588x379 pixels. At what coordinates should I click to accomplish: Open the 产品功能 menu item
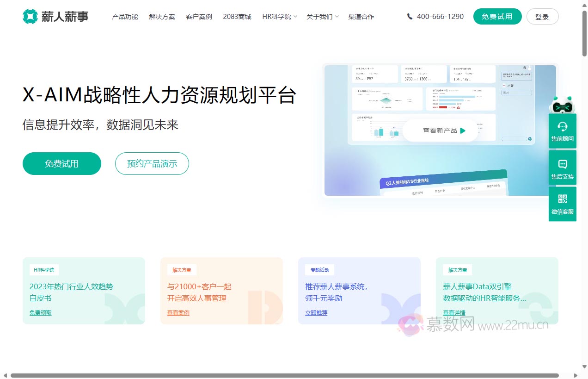click(125, 17)
